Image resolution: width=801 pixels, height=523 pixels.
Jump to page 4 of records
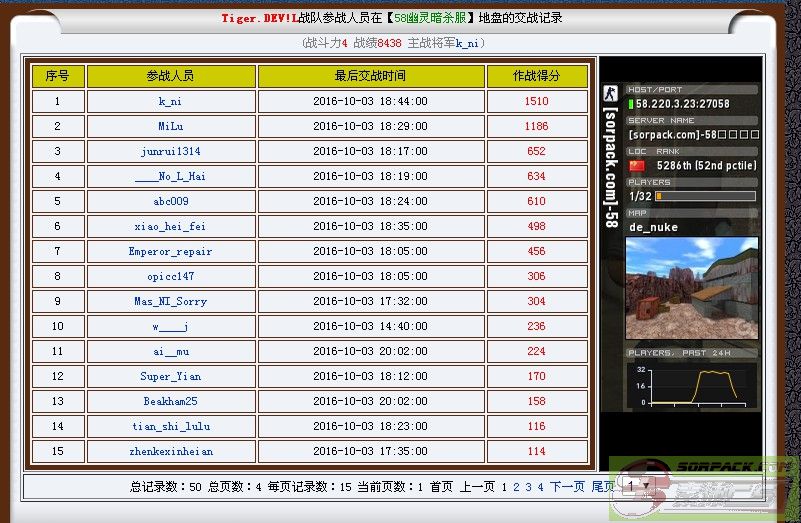pyautogui.click(x=540, y=487)
